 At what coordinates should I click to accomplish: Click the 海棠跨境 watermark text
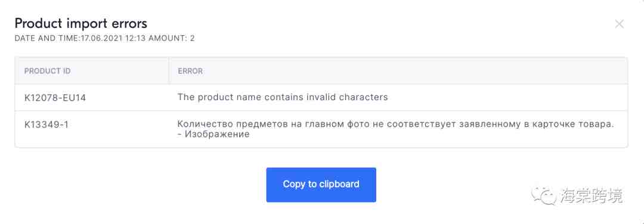[x=592, y=196]
